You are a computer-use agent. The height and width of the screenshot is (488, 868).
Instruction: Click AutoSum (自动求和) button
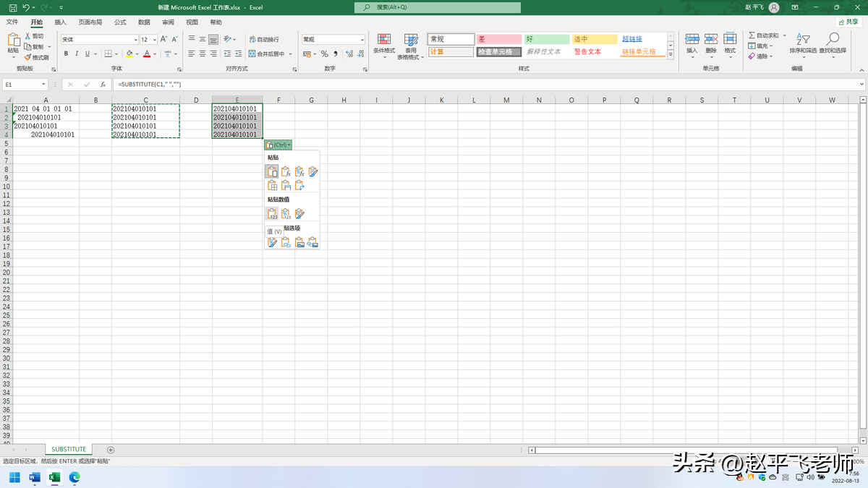764,35
